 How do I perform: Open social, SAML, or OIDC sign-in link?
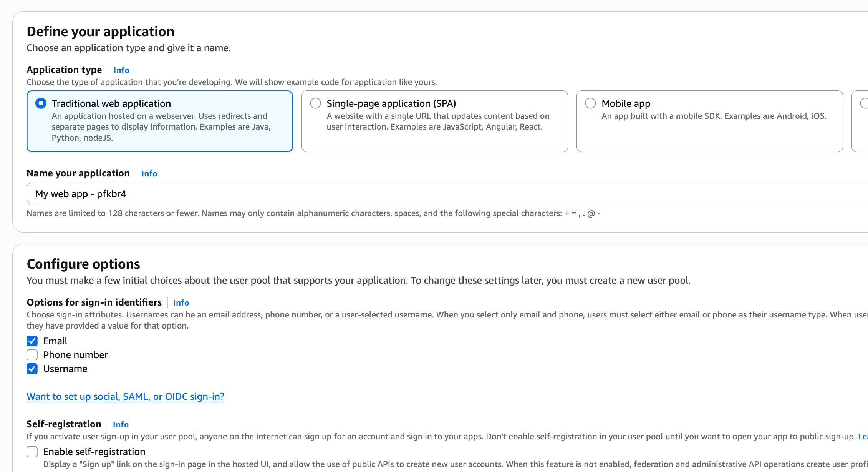(x=125, y=396)
